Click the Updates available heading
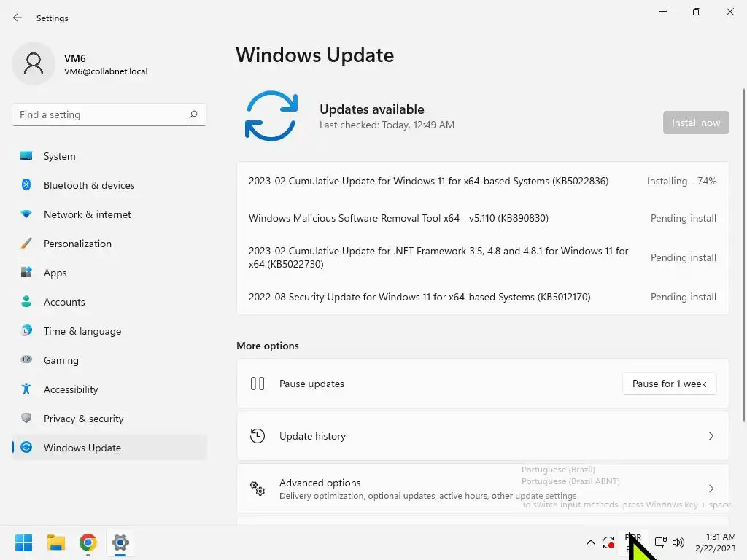747x560 pixels. pos(371,109)
